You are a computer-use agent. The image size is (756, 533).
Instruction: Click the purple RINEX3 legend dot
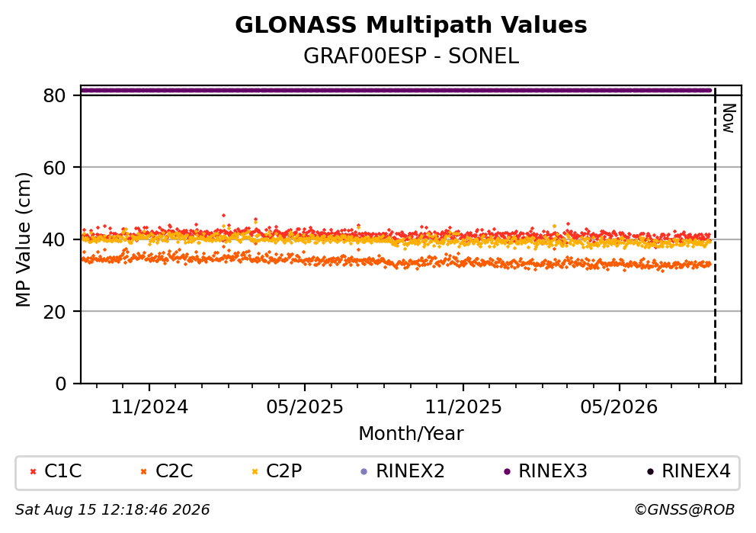(507, 472)
